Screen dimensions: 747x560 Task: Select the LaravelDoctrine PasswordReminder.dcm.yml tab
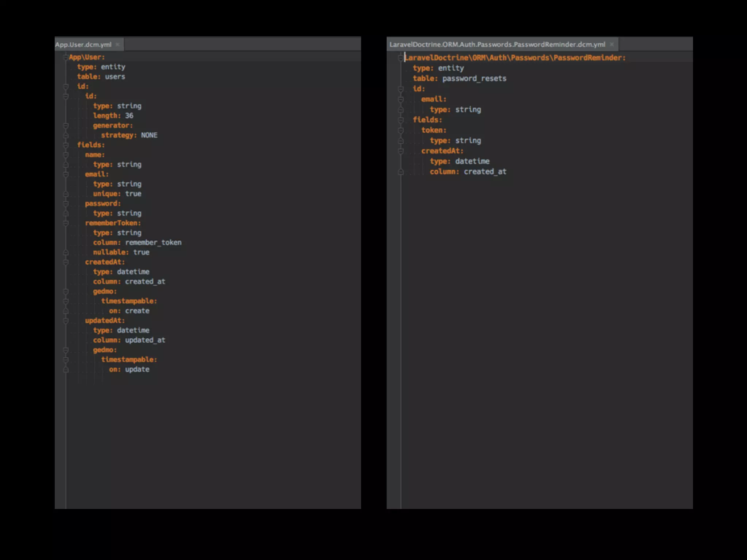(497, 44)
